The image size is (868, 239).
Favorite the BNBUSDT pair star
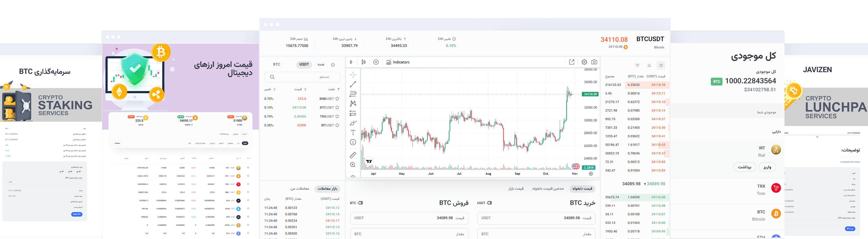337,99
